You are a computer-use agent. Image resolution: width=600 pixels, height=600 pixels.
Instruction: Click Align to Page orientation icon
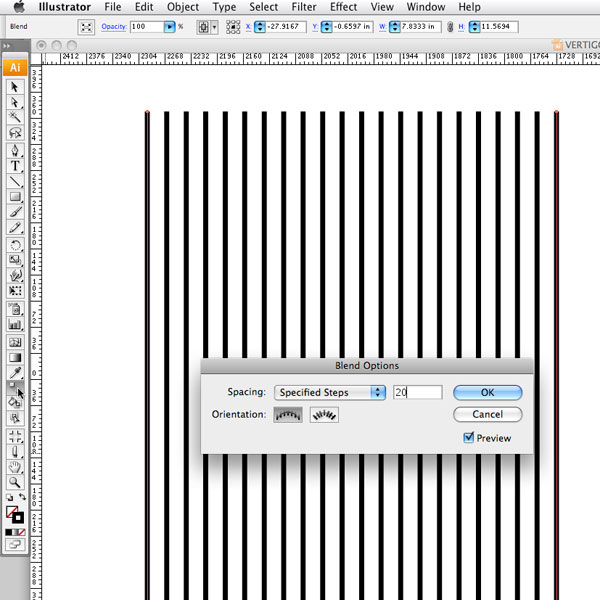pyautogui.click(x=288, y=414)
